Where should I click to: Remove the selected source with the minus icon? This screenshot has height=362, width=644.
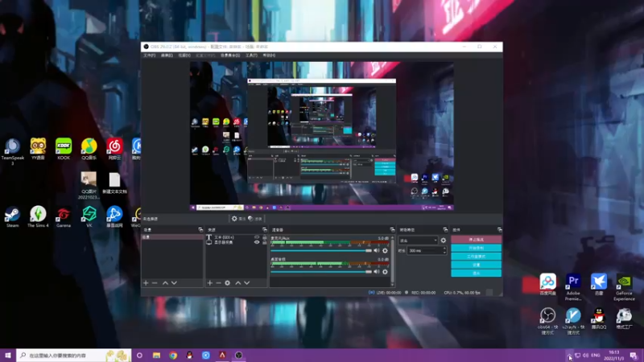pyautogui.click(x=218, y=283)
